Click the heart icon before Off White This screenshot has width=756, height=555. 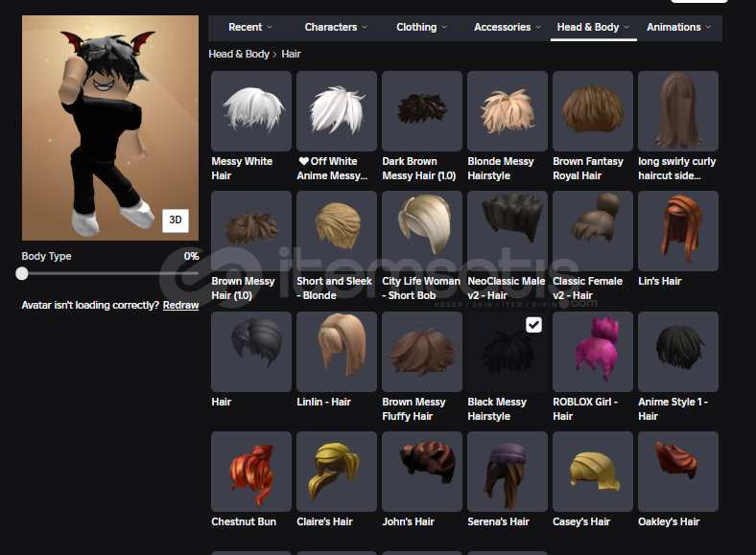(x=303, y=161)
